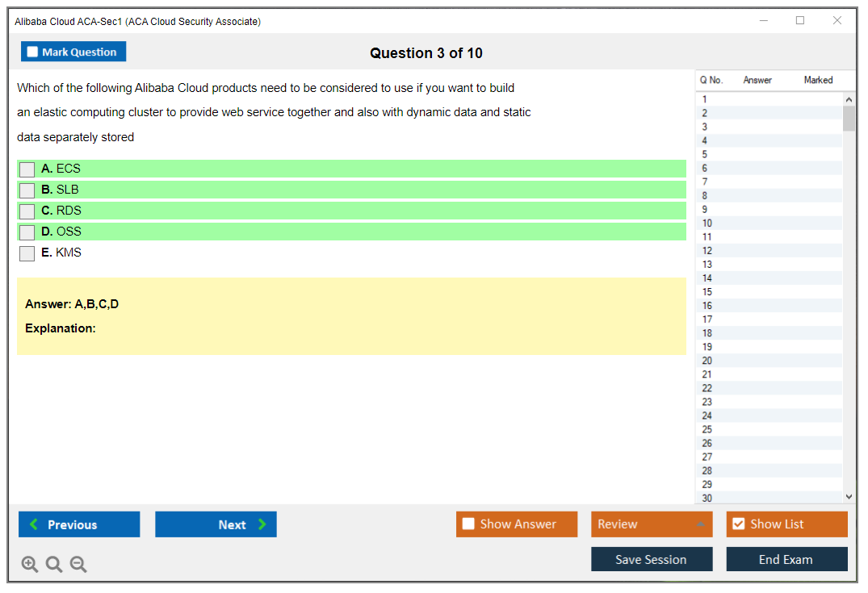
Task: Go to the Next question
Action: pyautogui.click(x=216, y=524)
